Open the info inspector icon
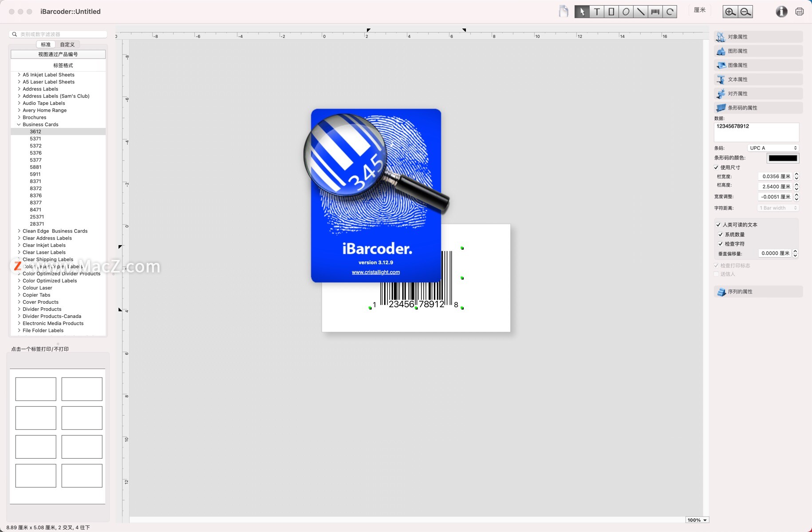Viewport: 812px width, 532px height. [x=781, y=12]
